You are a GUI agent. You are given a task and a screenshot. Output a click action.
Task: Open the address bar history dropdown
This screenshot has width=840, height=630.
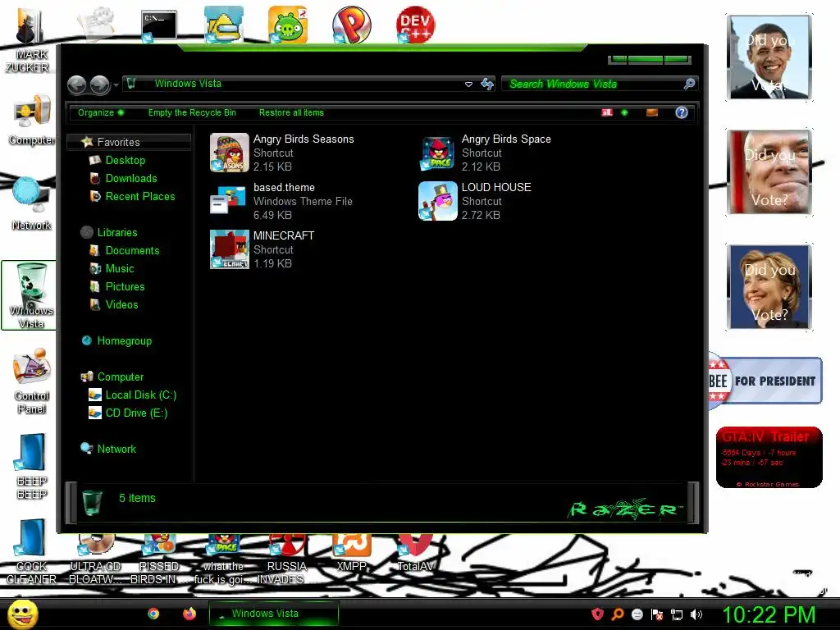point(468,84)
